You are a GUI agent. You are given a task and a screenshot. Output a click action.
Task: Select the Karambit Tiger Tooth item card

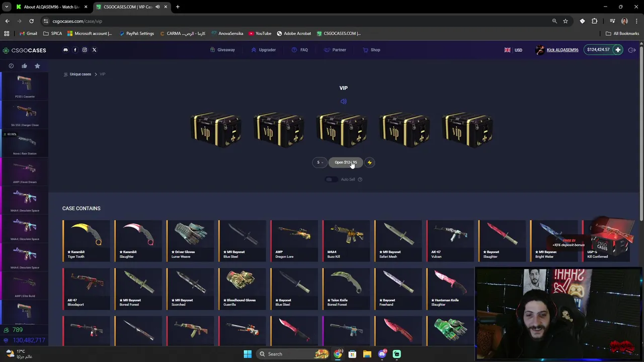tap(86, 241)
